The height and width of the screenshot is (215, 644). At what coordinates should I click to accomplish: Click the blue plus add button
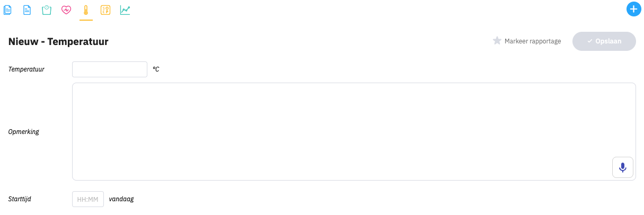633,9
